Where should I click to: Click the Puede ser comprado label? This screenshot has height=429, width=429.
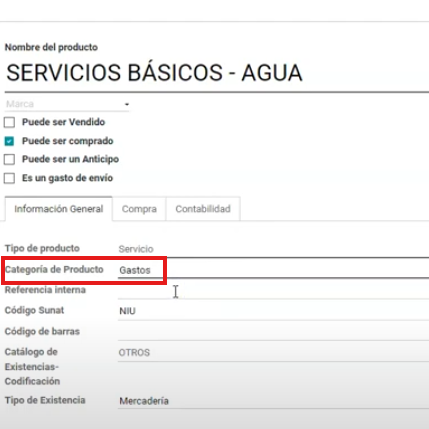[68, 141]
